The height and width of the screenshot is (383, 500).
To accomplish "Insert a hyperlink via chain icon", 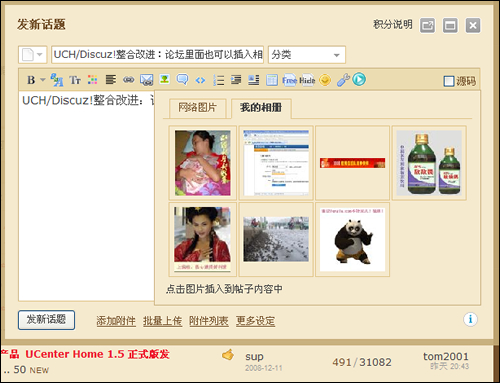I will (x=129, y=80).
